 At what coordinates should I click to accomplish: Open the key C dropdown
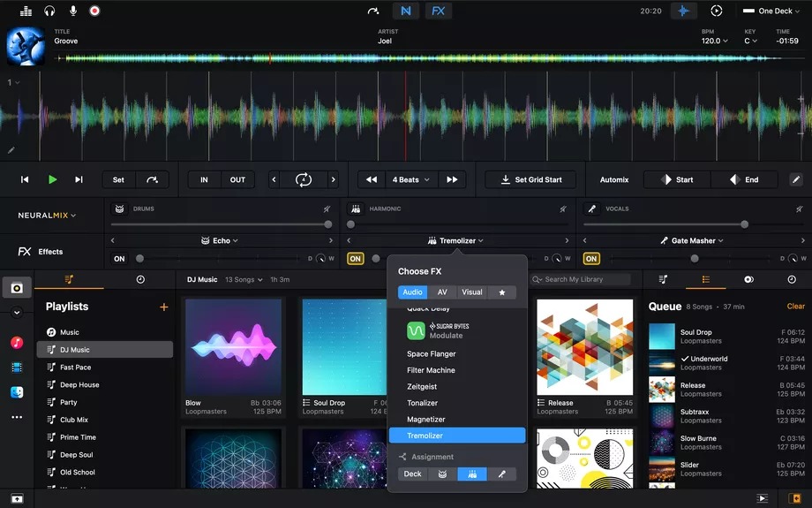(x=750, y=41)
